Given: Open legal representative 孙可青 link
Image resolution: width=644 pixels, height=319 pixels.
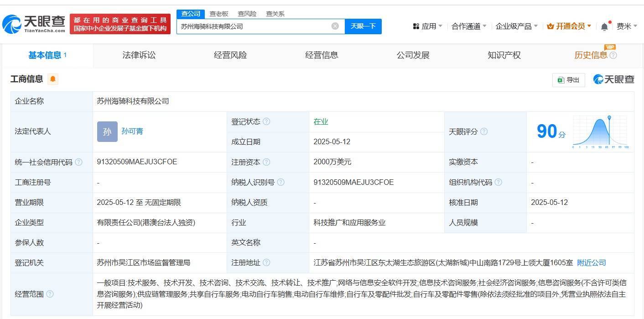Looking at the screenshot, I should tap(132, 131).
